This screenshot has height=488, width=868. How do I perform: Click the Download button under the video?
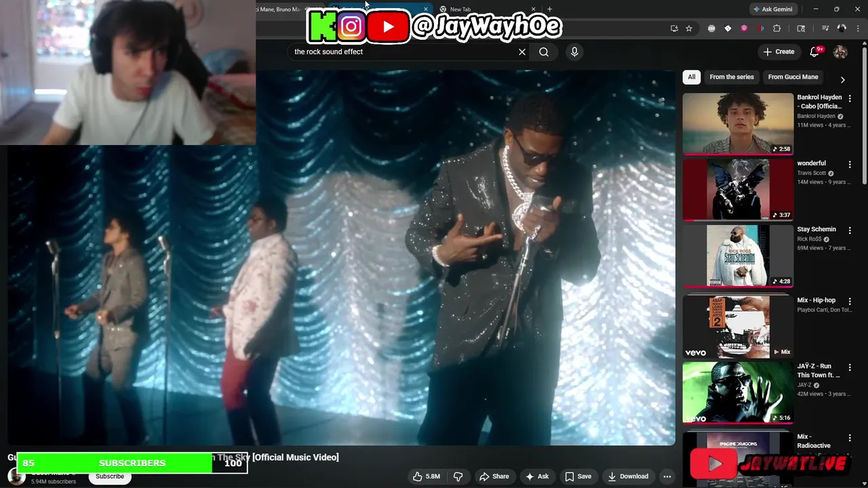point(628,476)
